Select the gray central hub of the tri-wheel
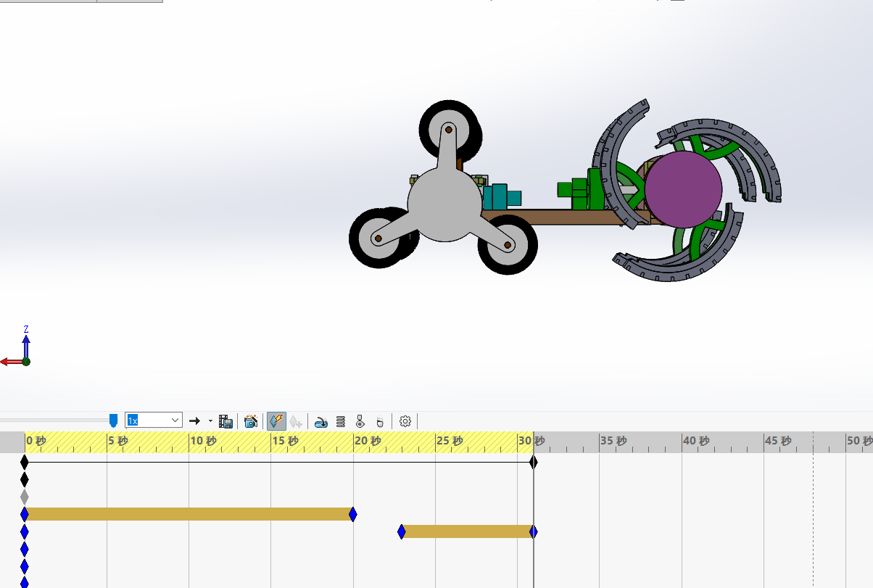873x588 pixels. point(444,204)
